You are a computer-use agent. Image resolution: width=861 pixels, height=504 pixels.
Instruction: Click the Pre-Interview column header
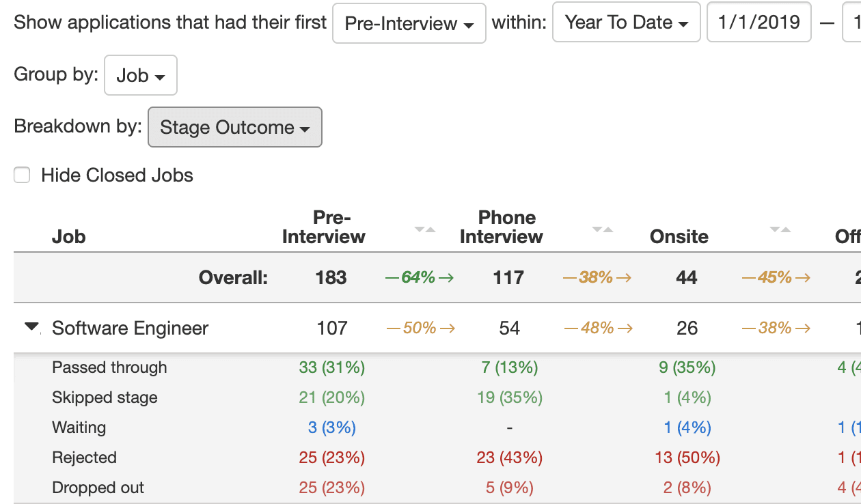pyautogui.click(x=324, y=227)
